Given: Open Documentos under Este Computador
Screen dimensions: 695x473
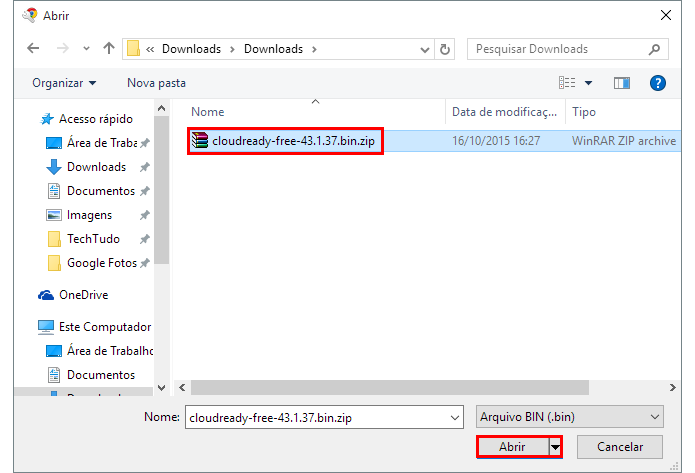Looking at the screenshot, I should tap(101, 375).
